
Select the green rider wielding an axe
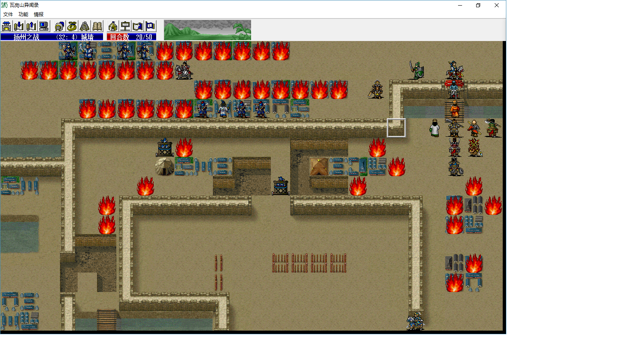[493, 128]
